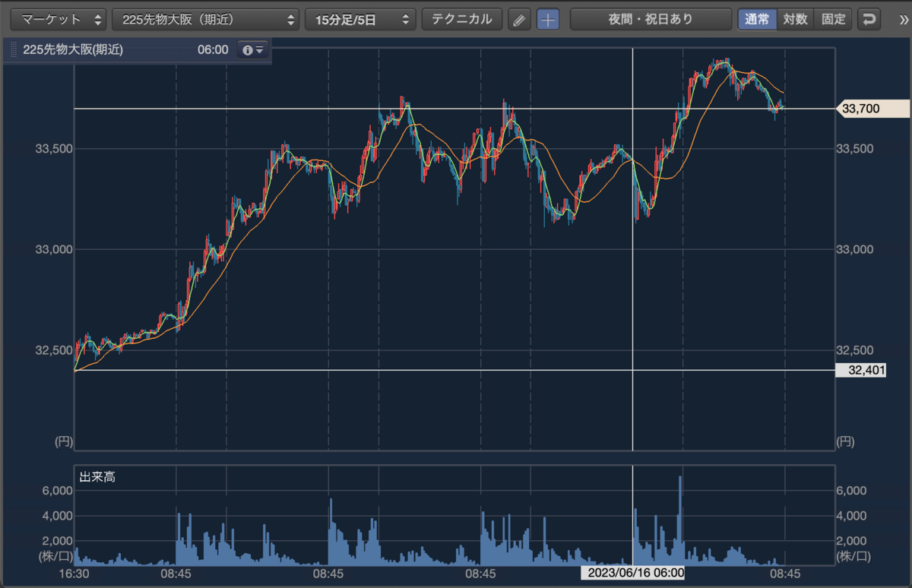This screenshot has width=912, height=588.
Task: Toggle the crosshair cursor tool
Action: click(x=548, y=20)
